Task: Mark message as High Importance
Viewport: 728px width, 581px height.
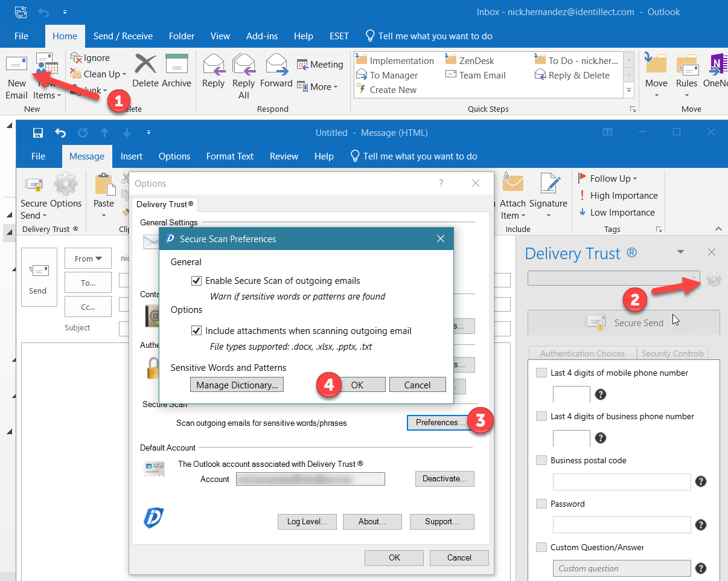Action: click(618, 196)
